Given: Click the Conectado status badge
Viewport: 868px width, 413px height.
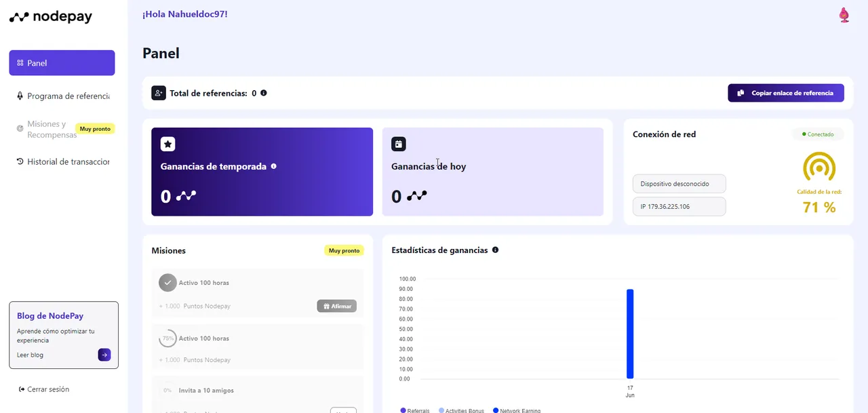Looking at the screenshot, I should [818, 134].
